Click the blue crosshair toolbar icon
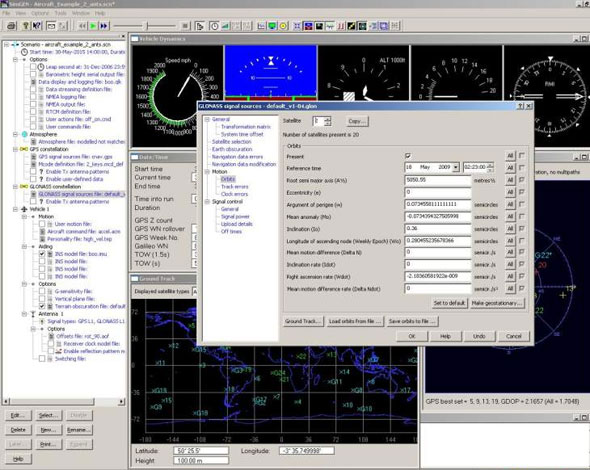The image size is (590, 470). pyautogui.click(x=297, y=26)
